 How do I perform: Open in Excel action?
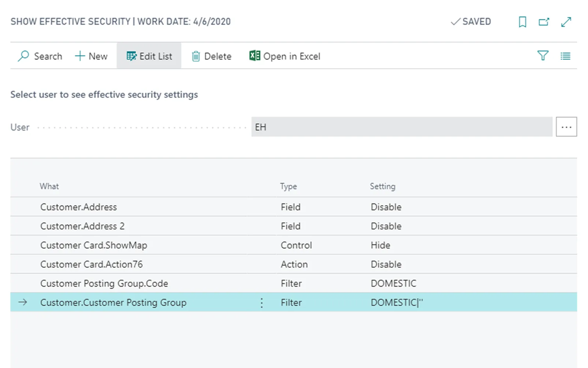point(285,56)
